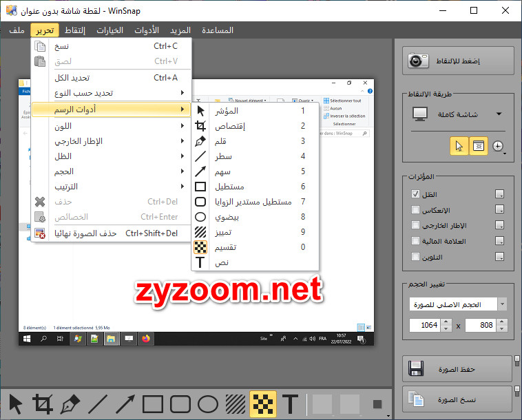Click نسخ الصورة copy image button

[457, 399]
